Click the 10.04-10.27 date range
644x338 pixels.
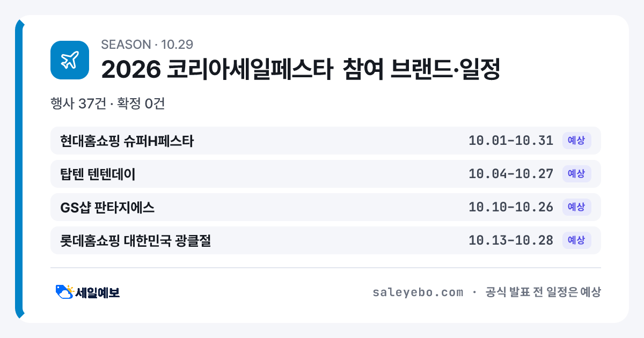click(x=511, y=174)
